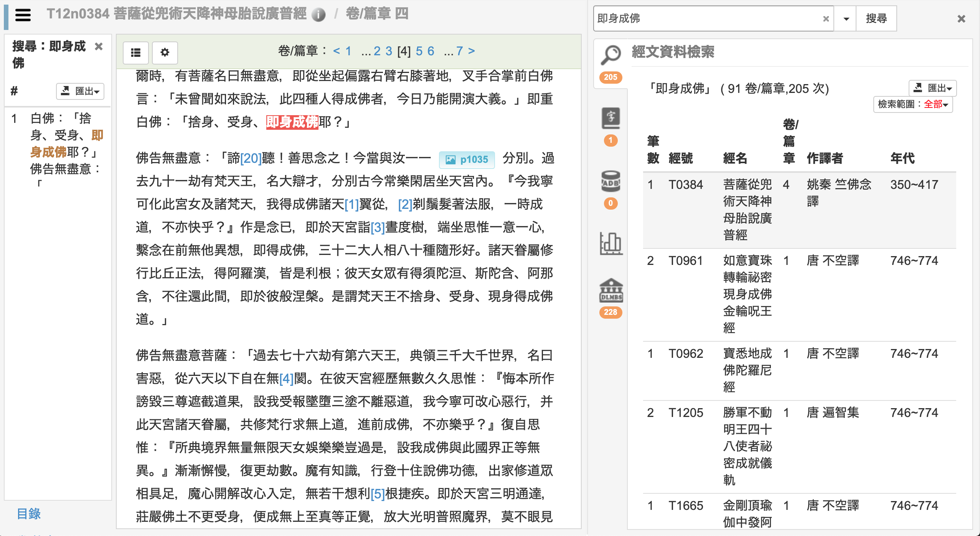980x536 pixels.
Task: View sutra information via the info icon
Action: coord(319,14)
